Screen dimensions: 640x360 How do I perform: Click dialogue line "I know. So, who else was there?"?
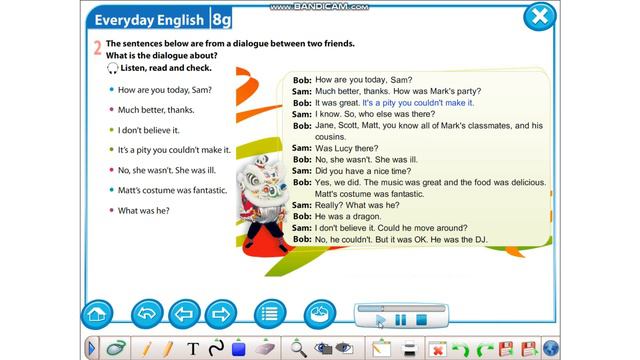(x=375, y=114)
